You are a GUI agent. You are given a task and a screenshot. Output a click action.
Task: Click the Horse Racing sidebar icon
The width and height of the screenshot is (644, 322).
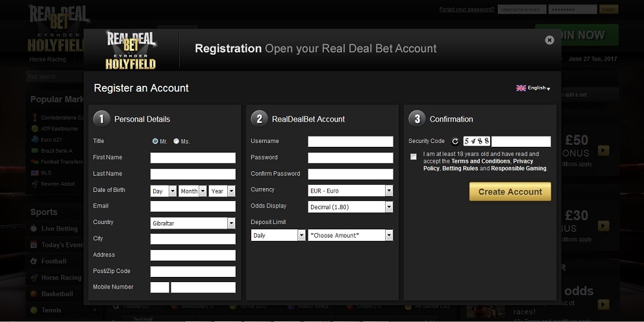point(33,278)
